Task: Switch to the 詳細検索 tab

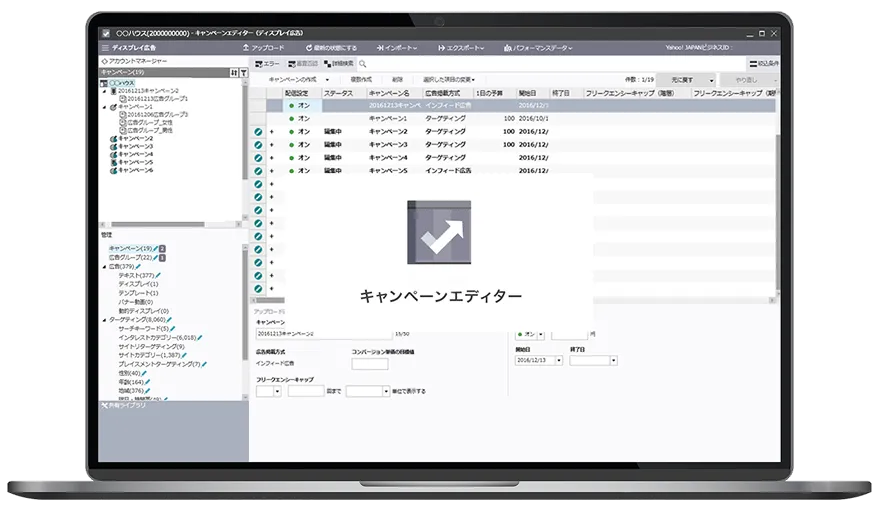Action: (338, 63)
